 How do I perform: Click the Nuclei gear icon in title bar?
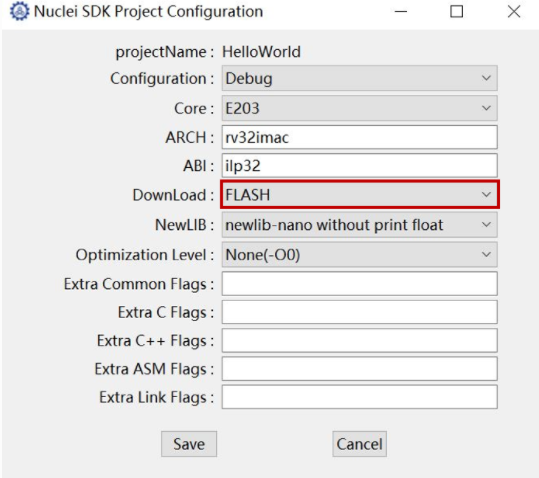(19, 11)
